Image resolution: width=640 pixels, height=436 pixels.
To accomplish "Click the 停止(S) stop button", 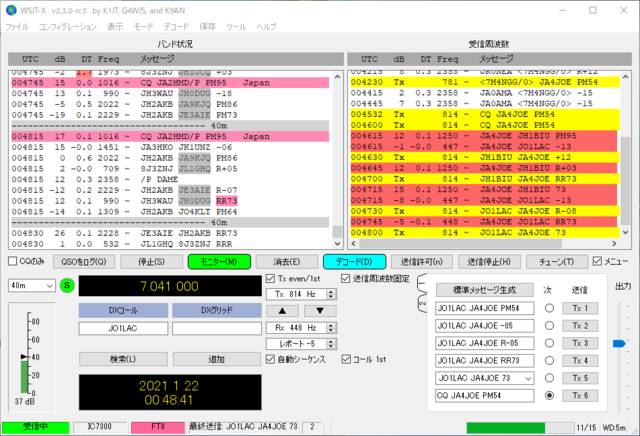I will click(151, 262).
